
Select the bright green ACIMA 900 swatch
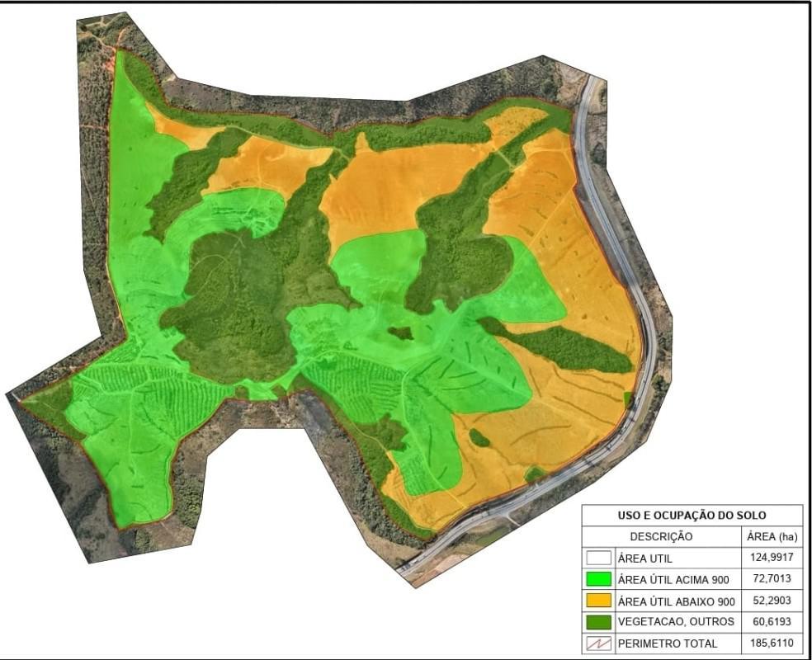(599, 580)
